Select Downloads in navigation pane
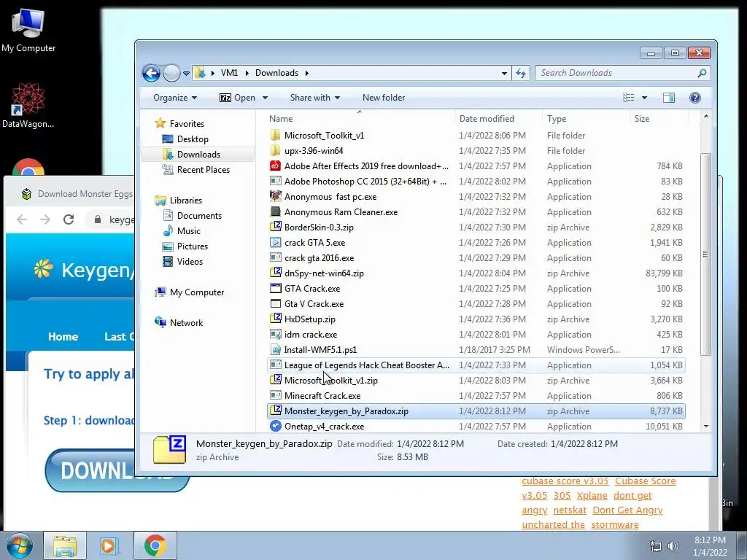The image size is (747, 560). pyautogui.click(x=198, y=155)
